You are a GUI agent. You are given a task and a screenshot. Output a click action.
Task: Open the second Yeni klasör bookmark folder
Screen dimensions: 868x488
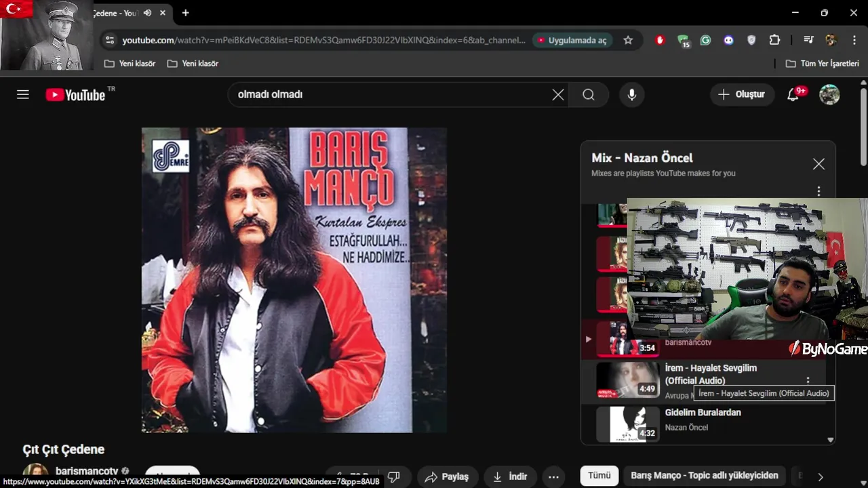click(193, 64)
